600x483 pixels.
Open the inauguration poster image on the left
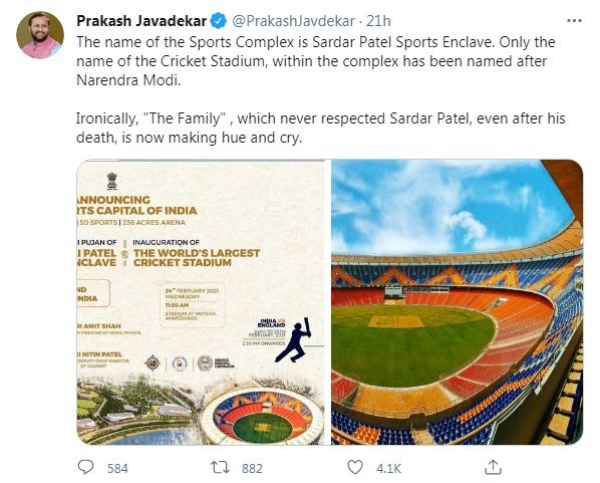coord(201,302)
